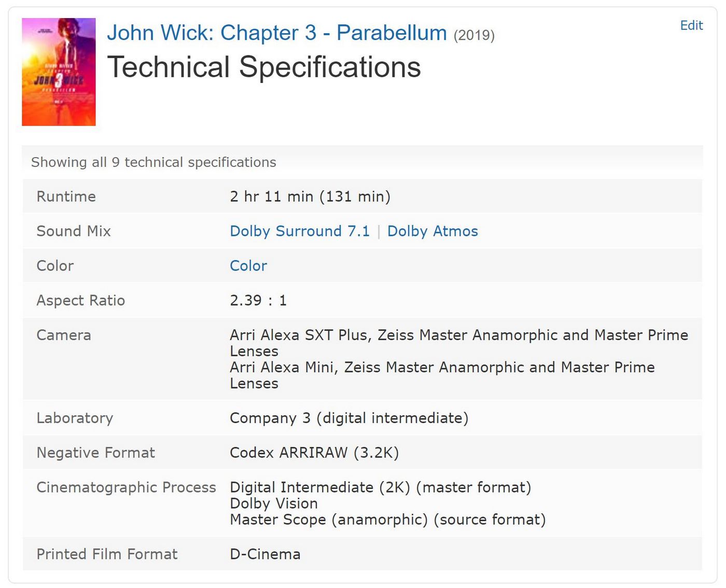Select the Printed Film Format row label
The width and height of the screenshot is (726, 588).
[x=107, y=554]
